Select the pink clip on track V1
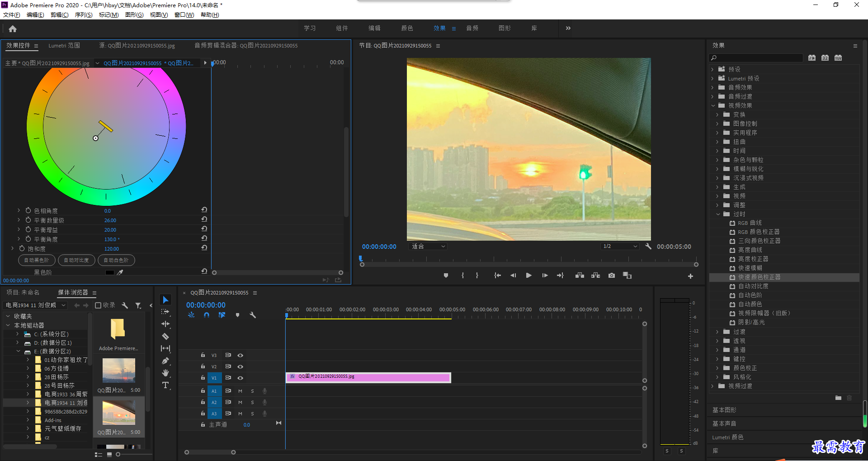868x461 pixels. [x=368, y=377]
